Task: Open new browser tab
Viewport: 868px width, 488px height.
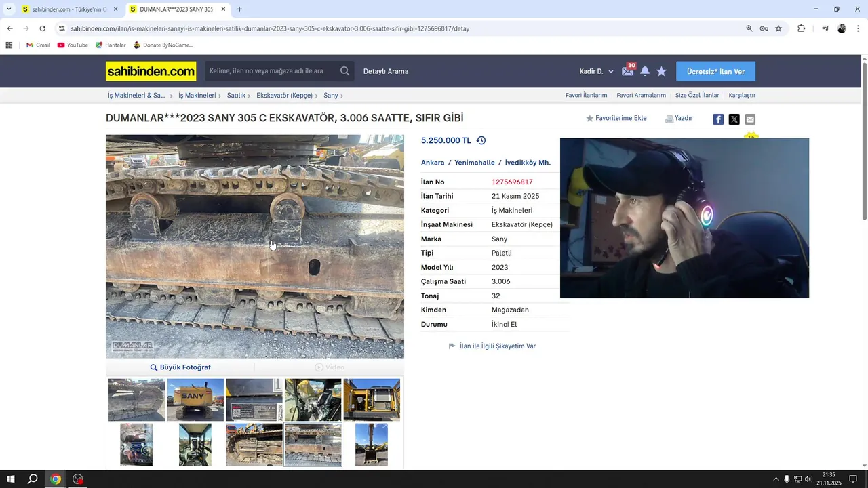Action: tap(239, 9)
